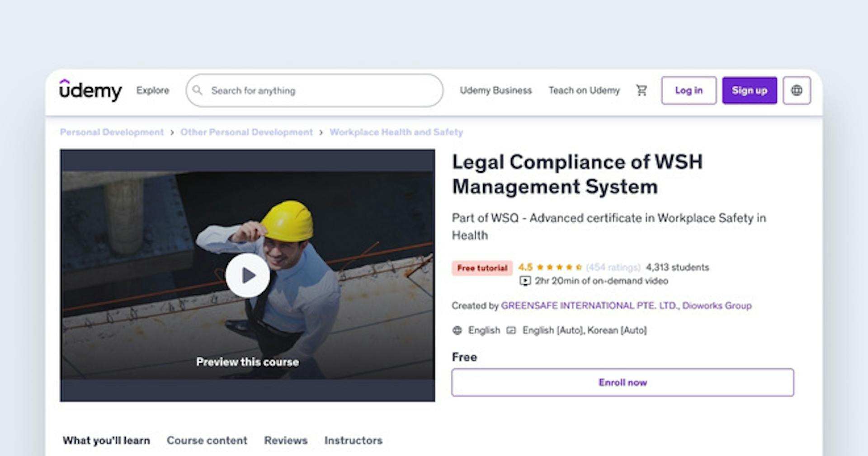Go to Workplace Health and Safety breadcrumb

coord(396,132)
